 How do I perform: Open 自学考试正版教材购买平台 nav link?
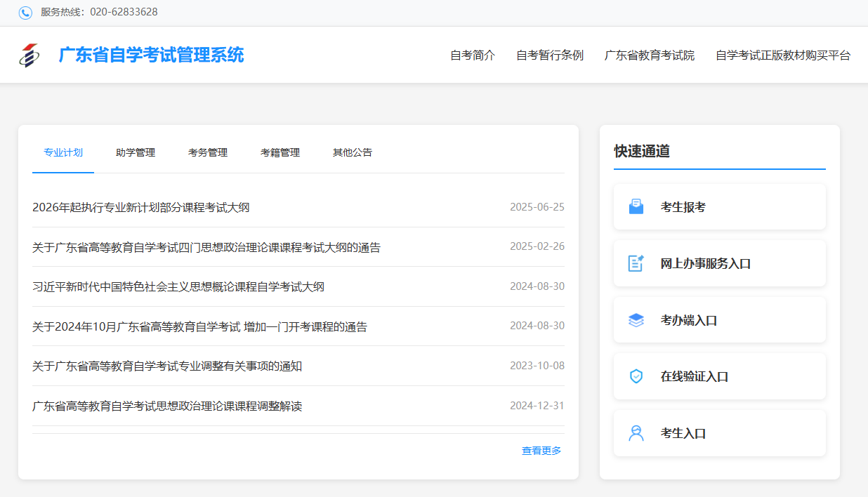coord(783,55)
